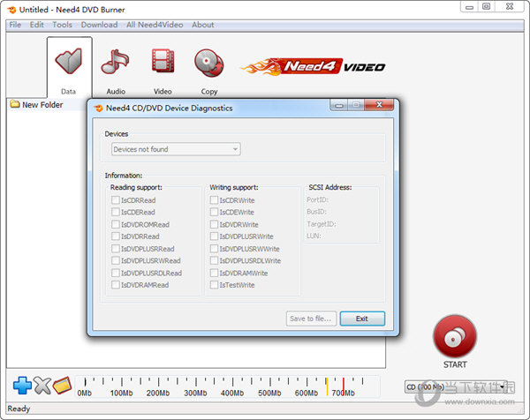The image size is (530, 420).
Task: Remove item with the gray X icon
Action: pyautogui.click(x=42, y=386)
